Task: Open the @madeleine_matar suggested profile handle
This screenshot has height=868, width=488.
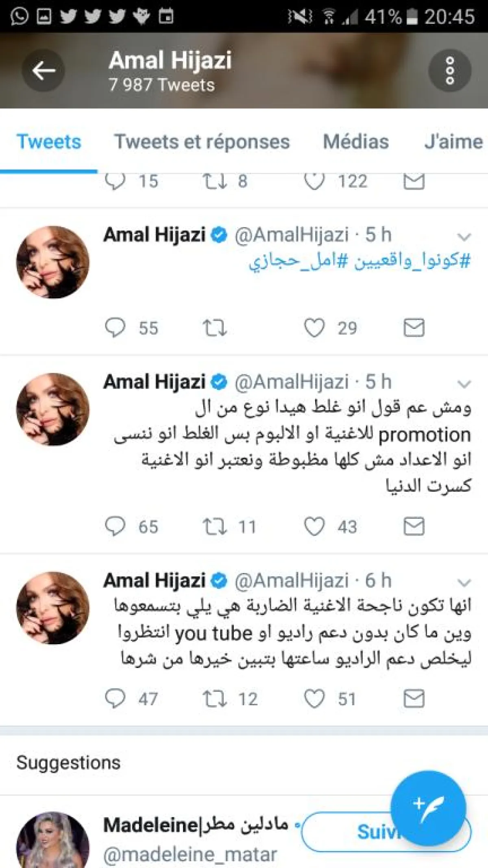Action: tap(190, 855)
